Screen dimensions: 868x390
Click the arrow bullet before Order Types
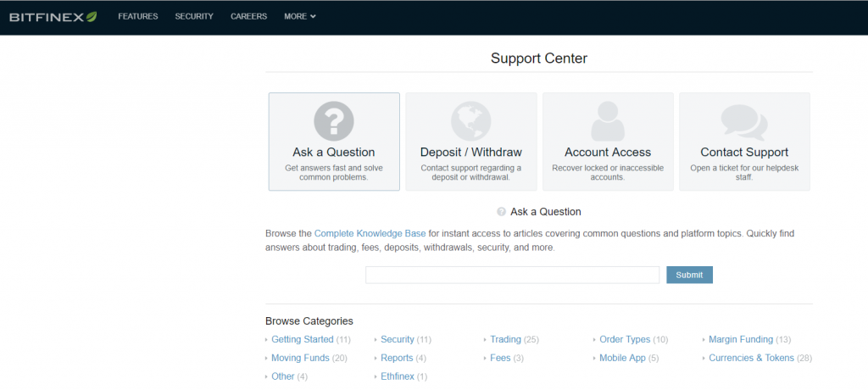point(594,340)
